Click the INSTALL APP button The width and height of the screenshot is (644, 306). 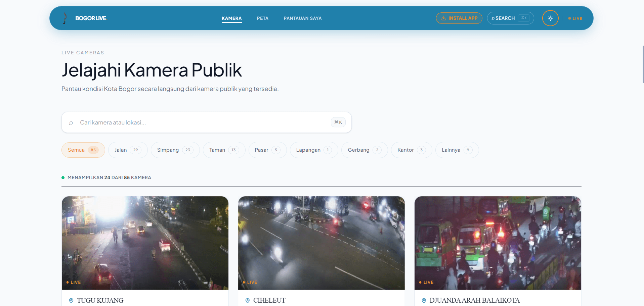click(x=459, y=18)
